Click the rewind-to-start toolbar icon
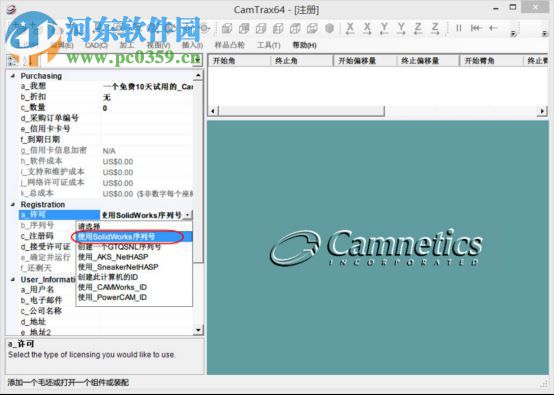Screen dimensions: 554x395 [476, 28]
